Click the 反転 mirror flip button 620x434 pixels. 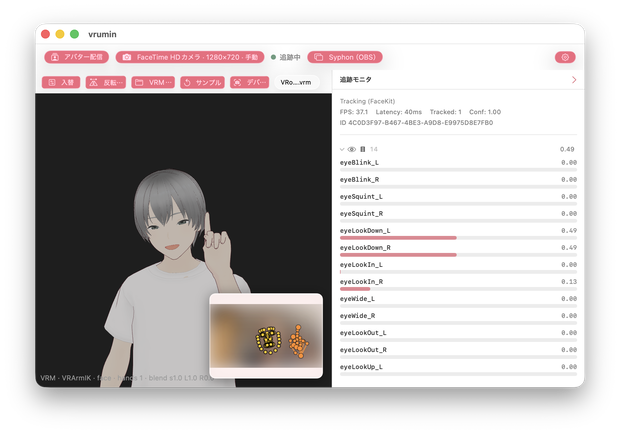pos(106,82)
